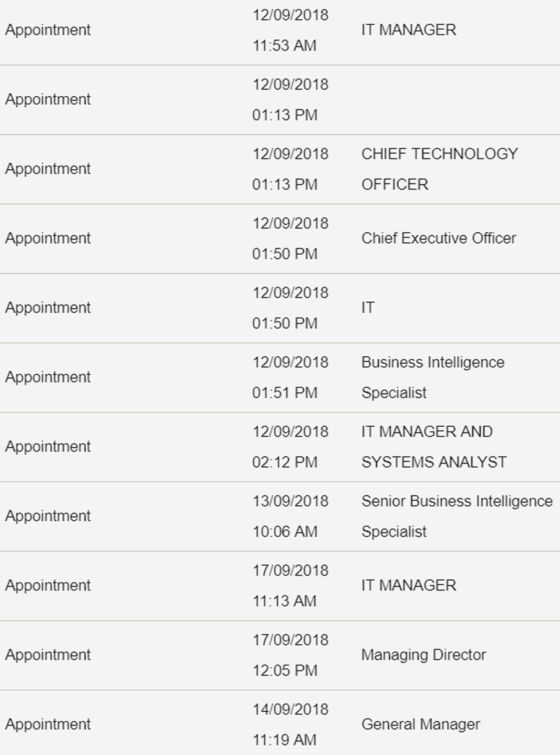Select the IT MANAGER 11:53 AM appointment
Screen dimensions: 560x755
tap(280, 31)
